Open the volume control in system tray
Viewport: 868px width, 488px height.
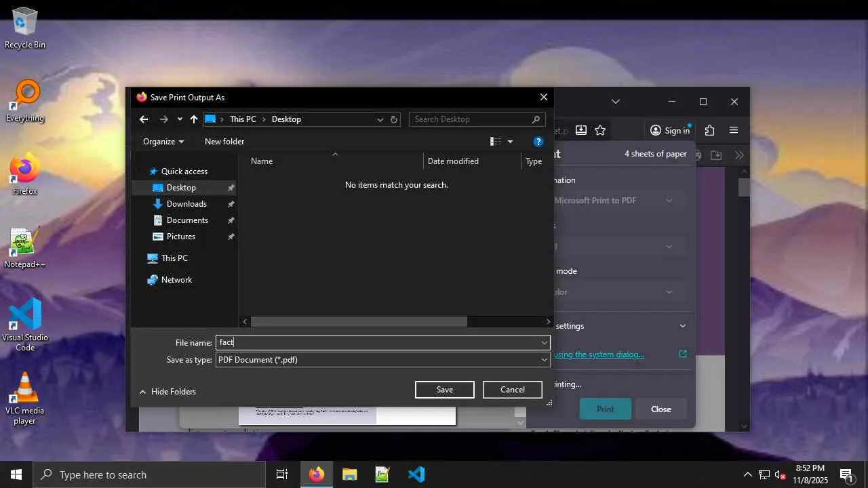tap(781, 474)
